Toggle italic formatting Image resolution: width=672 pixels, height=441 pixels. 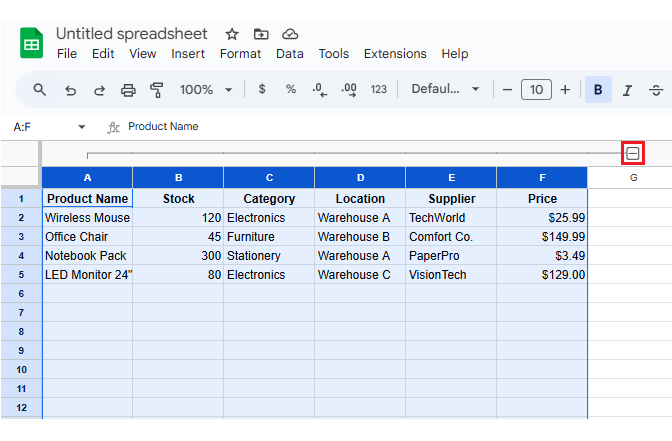coord(627,90)
